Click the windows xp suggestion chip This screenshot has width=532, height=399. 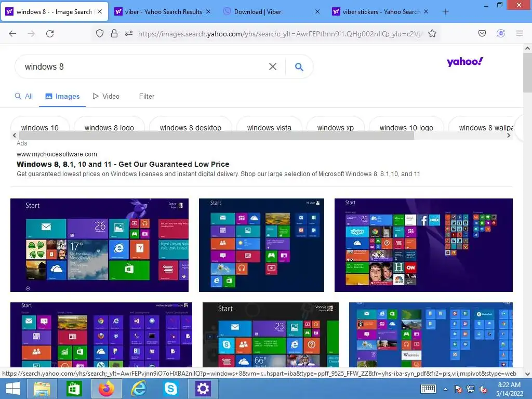point(336,128)
